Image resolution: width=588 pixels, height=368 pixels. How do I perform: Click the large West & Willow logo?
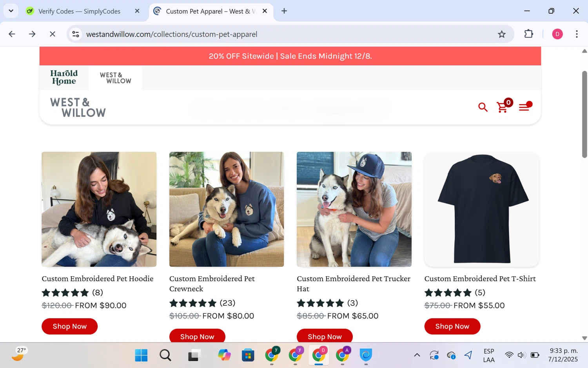tap(78, 107)
